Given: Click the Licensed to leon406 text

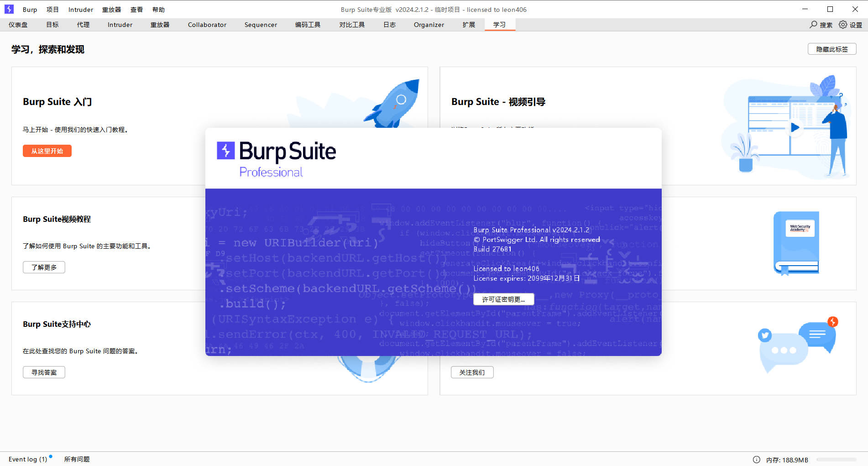Looking at the screenshot, I should click(506, 269).
